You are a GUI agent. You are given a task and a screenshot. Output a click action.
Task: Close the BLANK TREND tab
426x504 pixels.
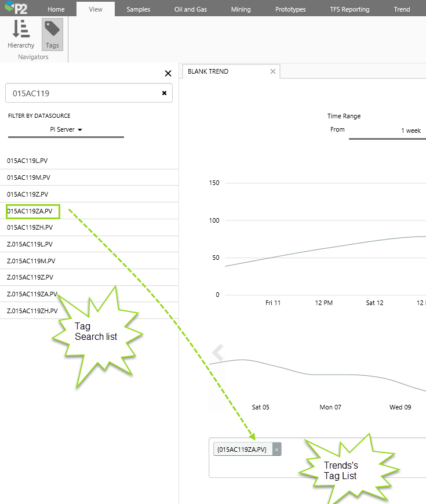coord(273,71)
